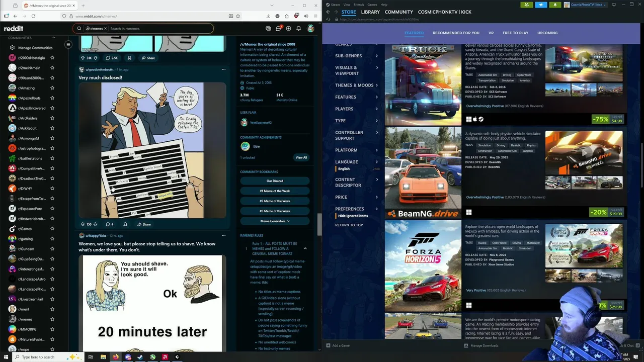Click the Steam icon in the taskbar
The width and height of the screenshot is (644, 362).
(140, 357)
